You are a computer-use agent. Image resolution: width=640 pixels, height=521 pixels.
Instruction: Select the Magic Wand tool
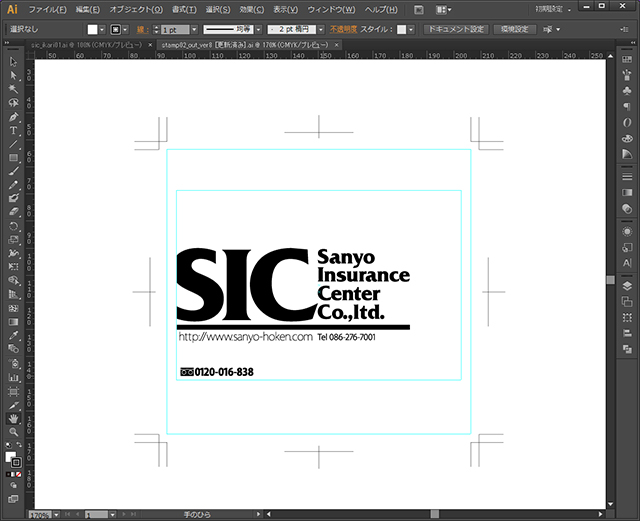tap(13, 89)
